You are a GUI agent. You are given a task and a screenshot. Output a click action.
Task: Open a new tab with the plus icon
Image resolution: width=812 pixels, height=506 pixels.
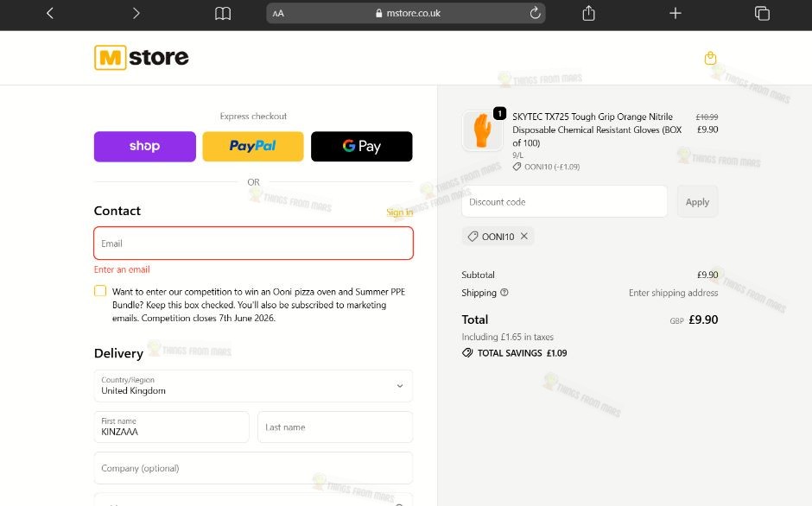click(676, 13)
